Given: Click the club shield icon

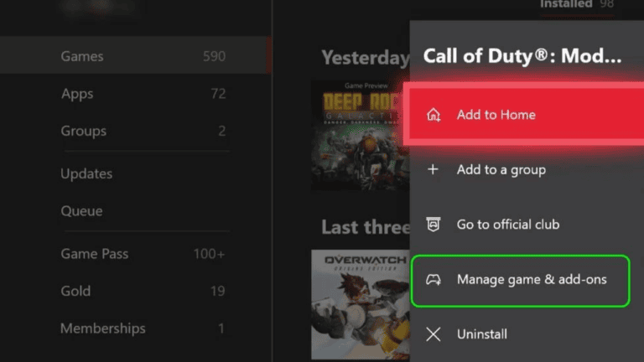Looking at the screenshot, I should [x=434, y=225].
